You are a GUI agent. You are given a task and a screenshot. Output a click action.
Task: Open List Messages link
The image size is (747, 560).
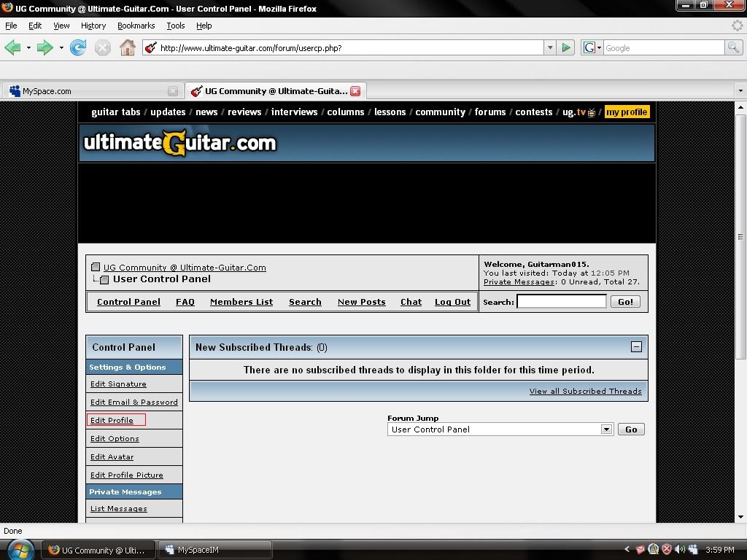click(x=119, y=508)
